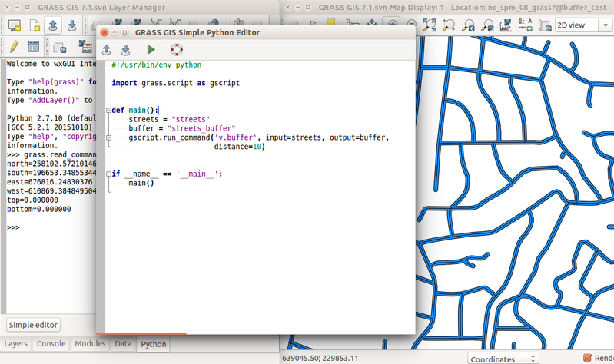The width and height of the screenshot is (614, 364).
Task: Select the Python tab
Action: pos(153,344)
